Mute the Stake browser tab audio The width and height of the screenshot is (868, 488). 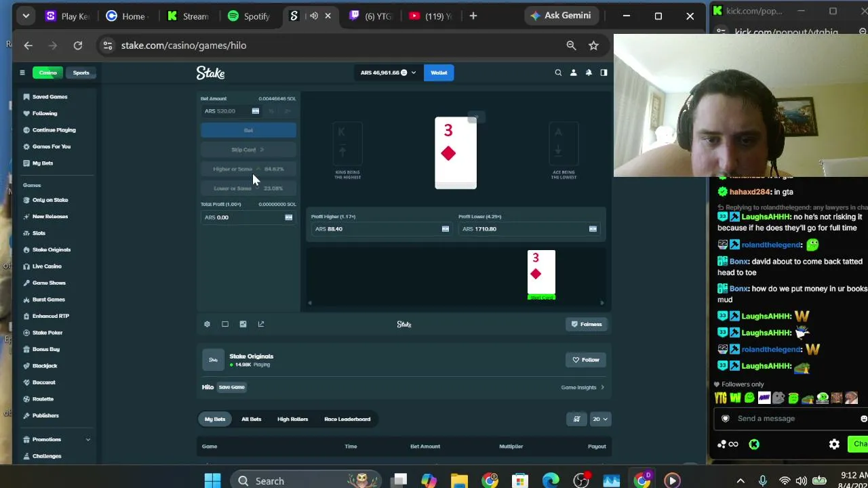[314, 16]
